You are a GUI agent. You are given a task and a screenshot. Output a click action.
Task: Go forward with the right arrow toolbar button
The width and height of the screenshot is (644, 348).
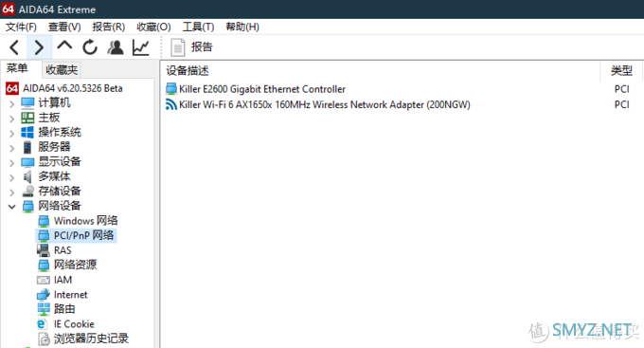[39, 47]
